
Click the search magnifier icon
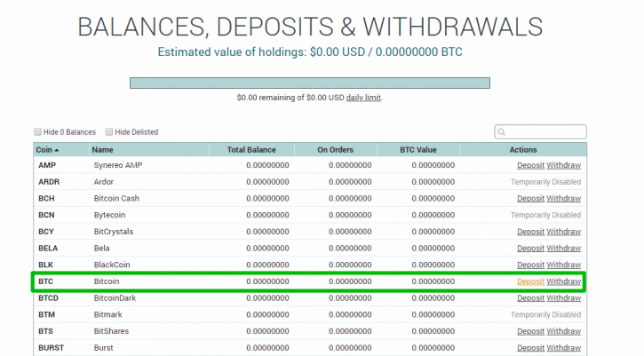(501, 131)
